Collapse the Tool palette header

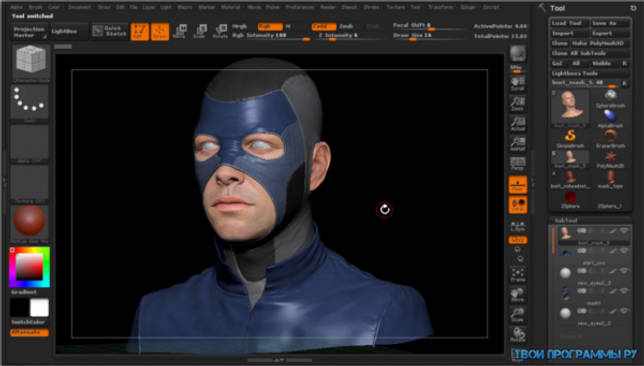[x=557, y=8]
